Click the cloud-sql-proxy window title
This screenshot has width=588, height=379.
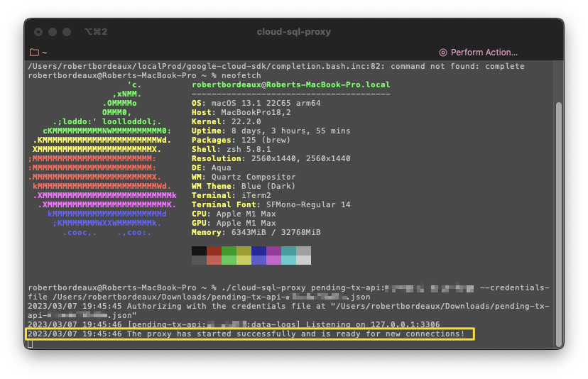click(293, 32)
